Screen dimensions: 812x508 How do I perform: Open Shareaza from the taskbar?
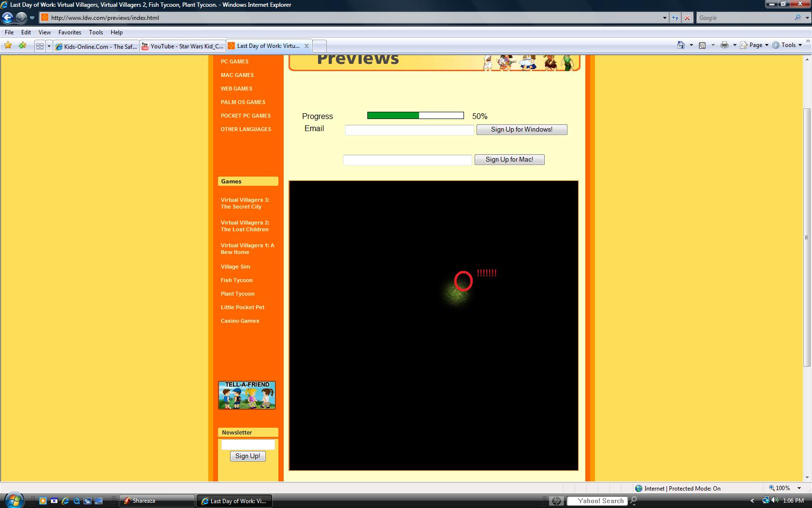point(157,501)
